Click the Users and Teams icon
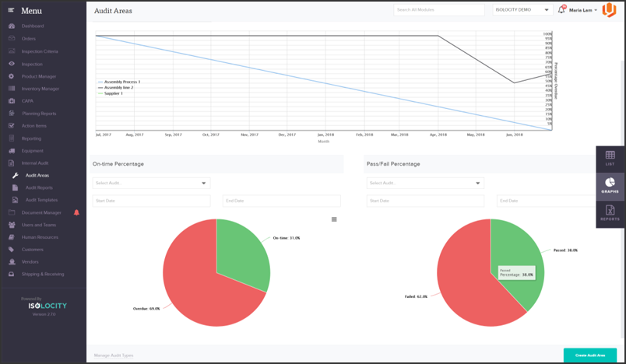 pyautogui.click(x=12, y=225)
